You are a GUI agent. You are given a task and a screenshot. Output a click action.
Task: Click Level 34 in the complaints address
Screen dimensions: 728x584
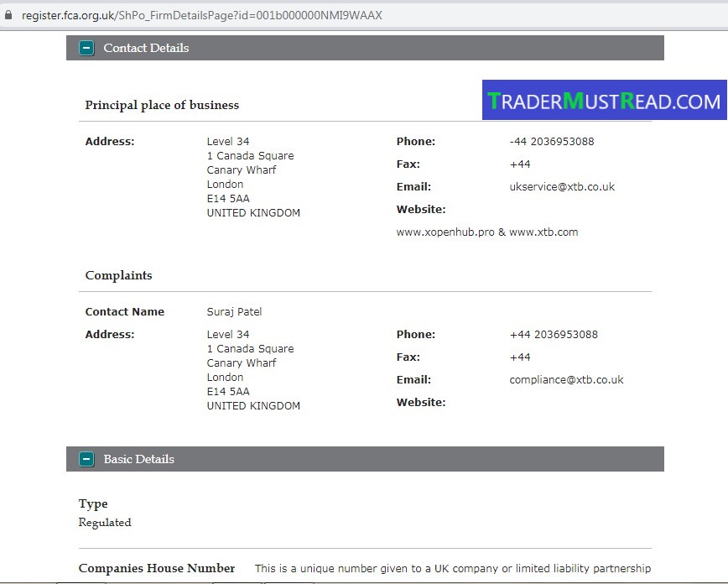click(x=228, y=335)
